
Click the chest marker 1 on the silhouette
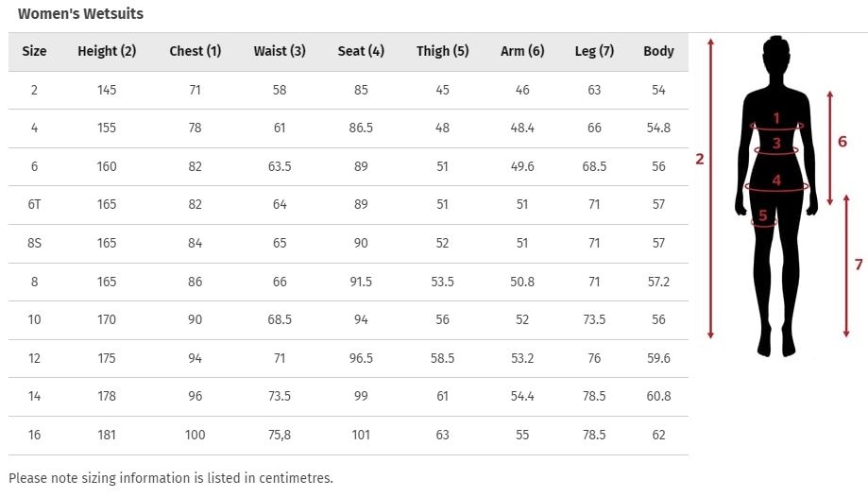tap(776, 118)
